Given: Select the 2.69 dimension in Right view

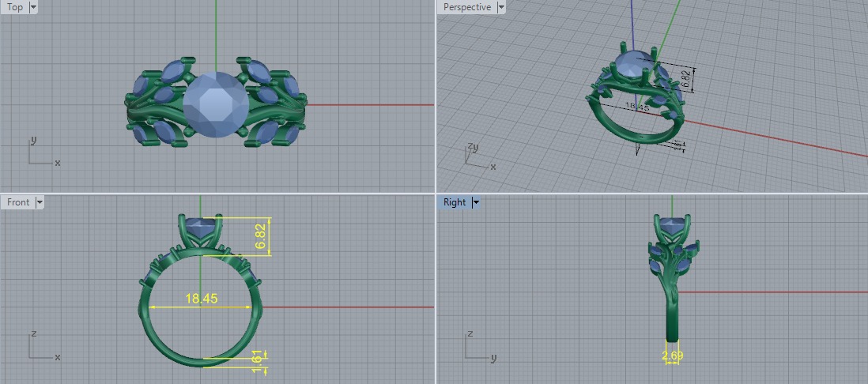Looking at the screenshot, I should [672, 356].
